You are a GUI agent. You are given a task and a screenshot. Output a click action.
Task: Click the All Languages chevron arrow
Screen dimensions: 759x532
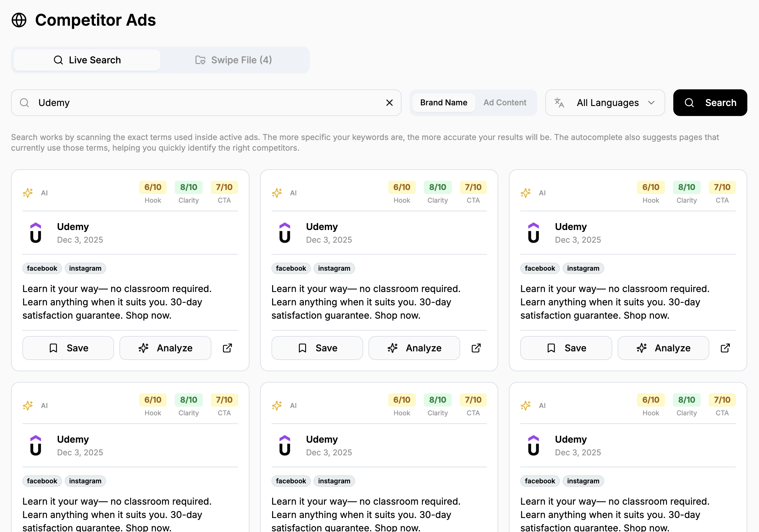coord(651,103)
